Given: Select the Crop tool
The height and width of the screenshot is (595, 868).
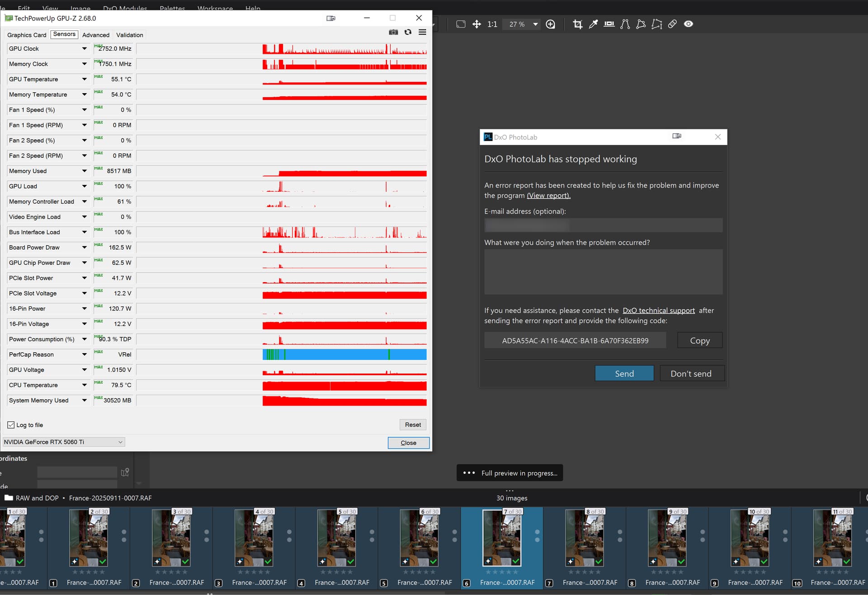Looking at the screenshot, I should coord(577,24).
